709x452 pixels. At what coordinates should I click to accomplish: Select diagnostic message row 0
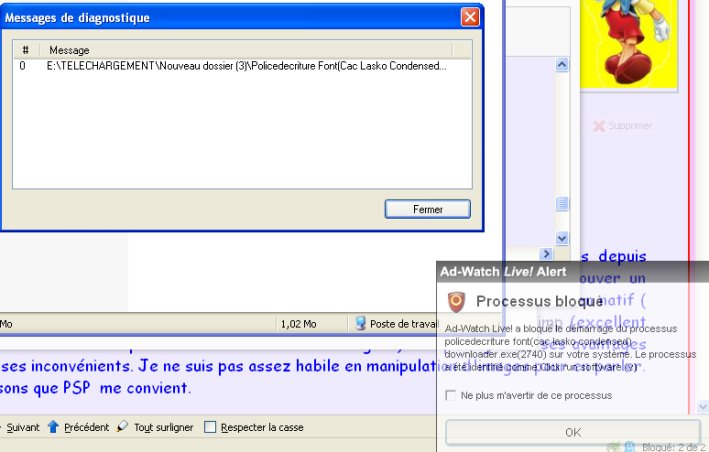tap(242, 66)
